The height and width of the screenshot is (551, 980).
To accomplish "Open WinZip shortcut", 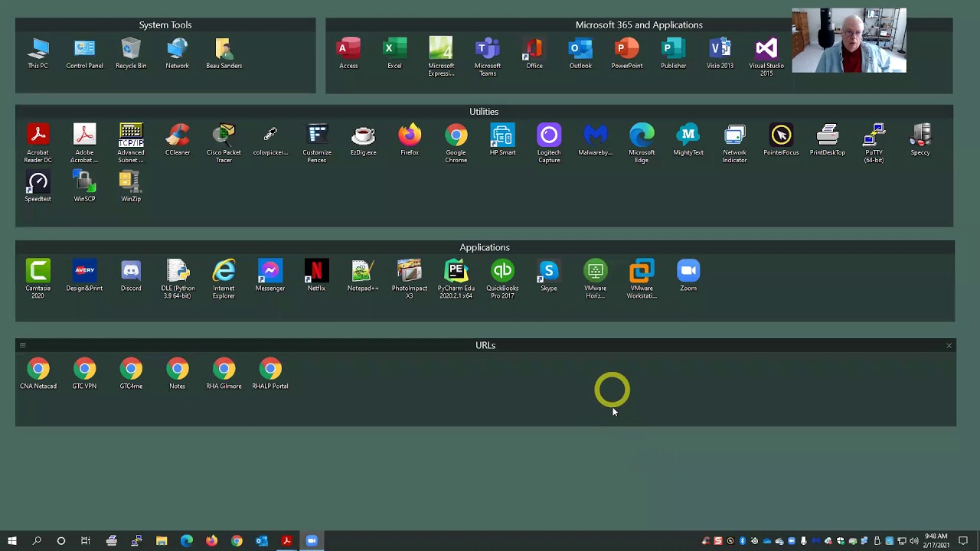I will click(131, 187).
